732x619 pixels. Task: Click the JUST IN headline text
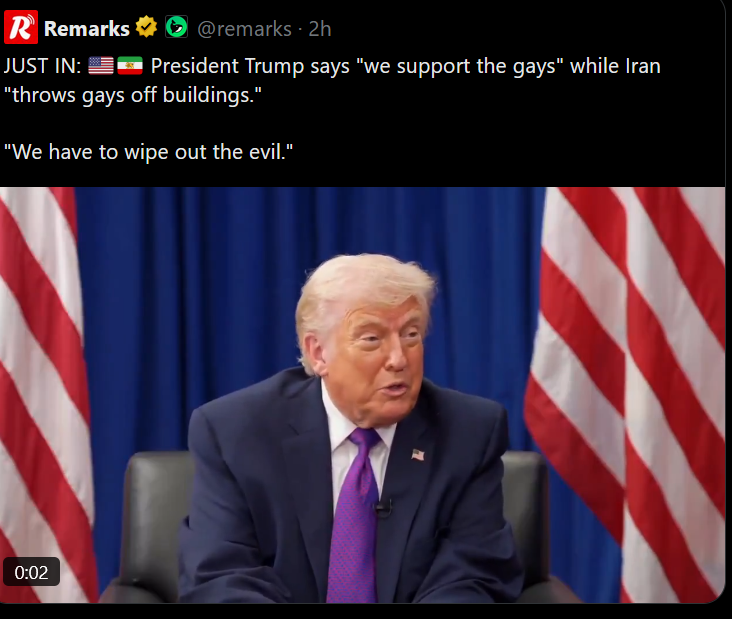coord(42,66)
